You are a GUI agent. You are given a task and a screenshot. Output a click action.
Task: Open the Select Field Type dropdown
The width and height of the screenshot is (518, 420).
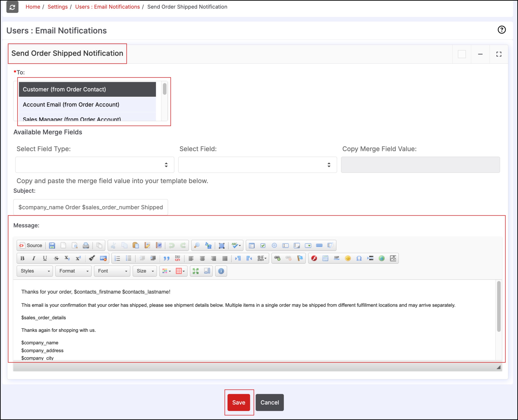point(95,165)
